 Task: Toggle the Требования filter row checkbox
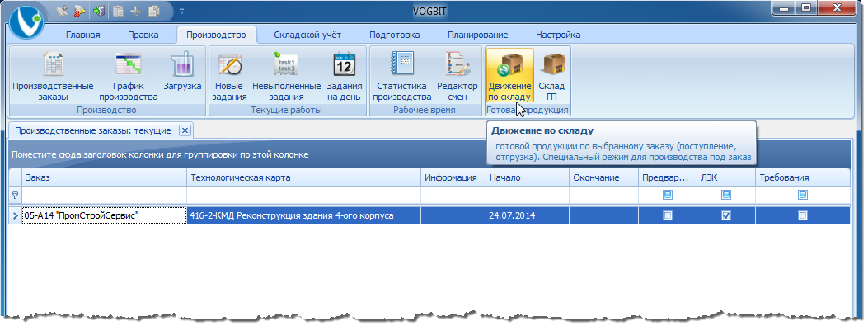tap(803, 195)
